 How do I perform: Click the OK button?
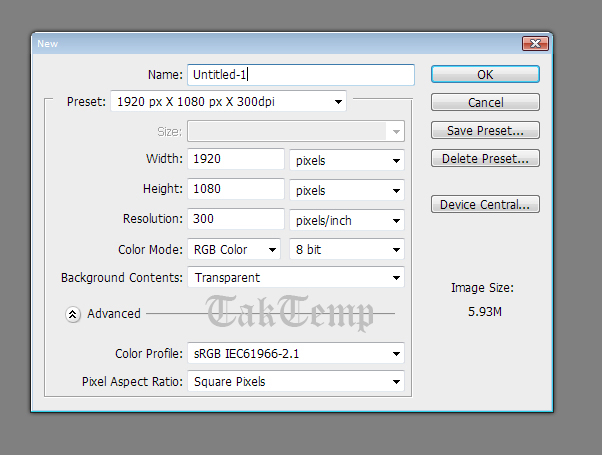click(x=485, y=74)
